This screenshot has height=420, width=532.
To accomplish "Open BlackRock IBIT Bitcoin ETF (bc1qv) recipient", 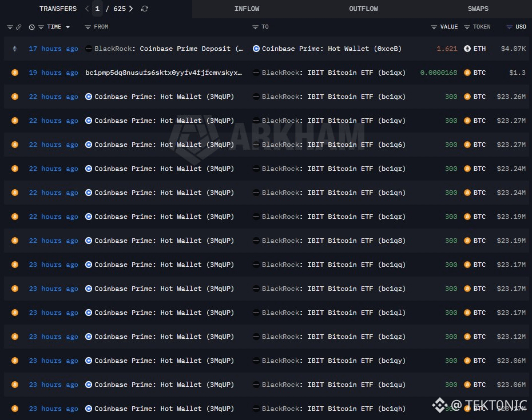I will coord(334,121).
